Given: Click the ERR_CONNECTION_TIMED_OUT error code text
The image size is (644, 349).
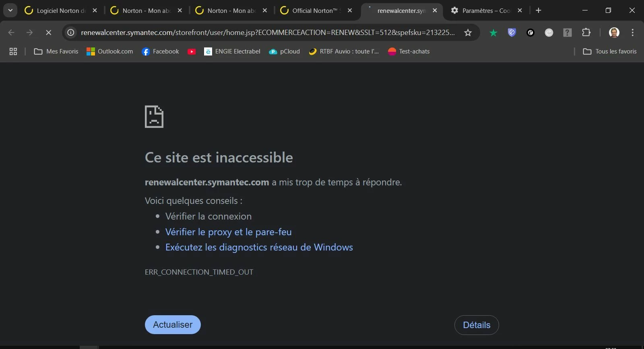Looking at the screenshot, I should pos(199,272).
